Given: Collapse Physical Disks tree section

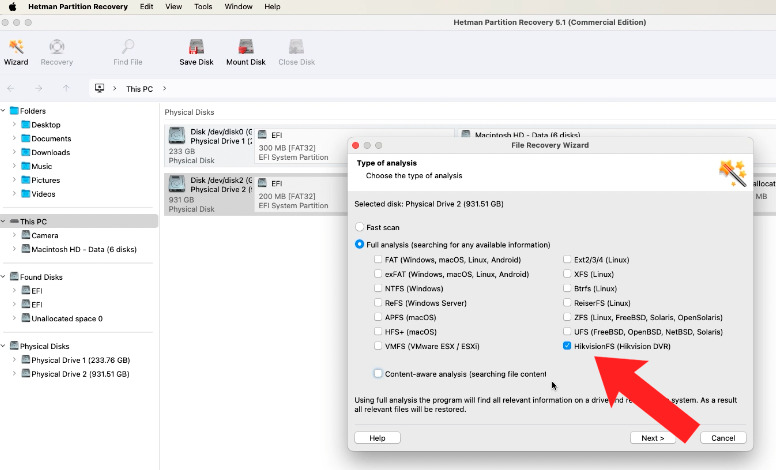Looking at the screenshot, I should coord(3,346).
